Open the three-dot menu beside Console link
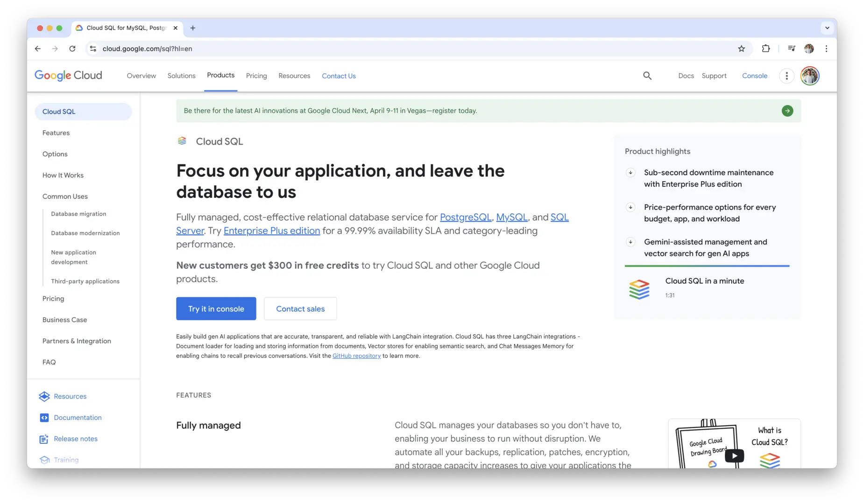The image size is (864, 504). coord(786,76)
